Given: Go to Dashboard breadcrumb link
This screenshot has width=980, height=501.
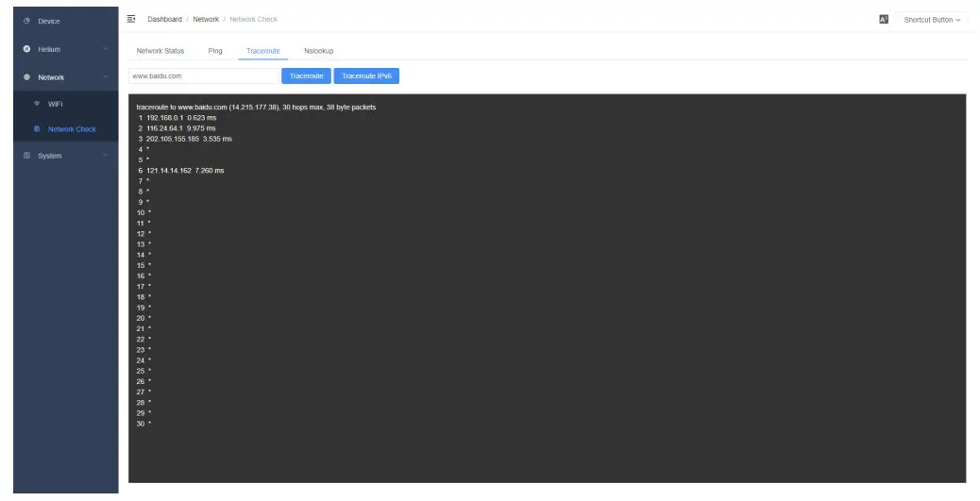Looking at the screenshot, I should (164, 20).
